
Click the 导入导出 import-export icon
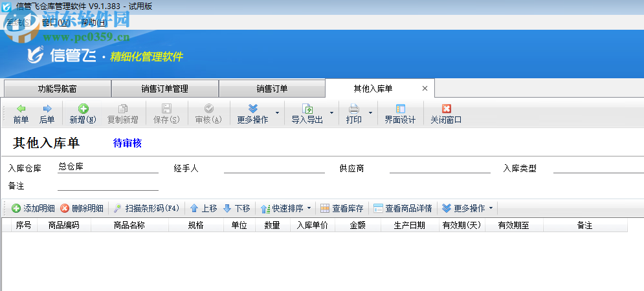pyautogui.click(x=307, y=109)
